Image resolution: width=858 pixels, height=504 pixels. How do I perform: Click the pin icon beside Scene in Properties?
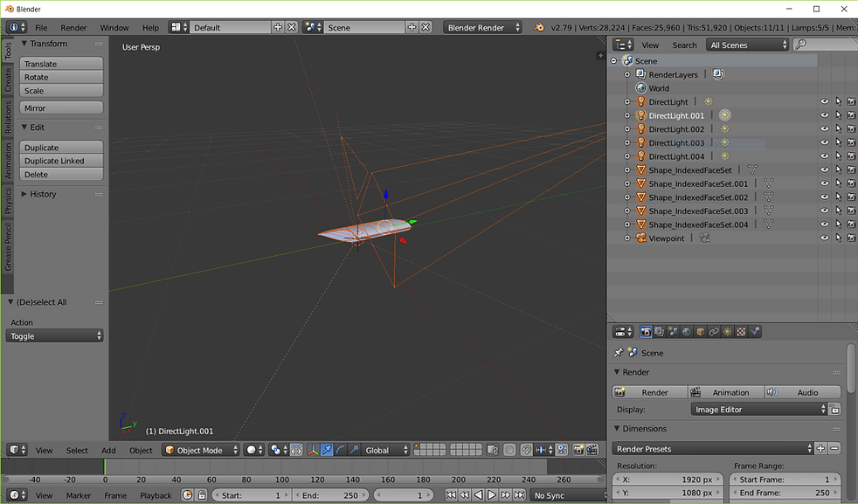tap(619, 353)
